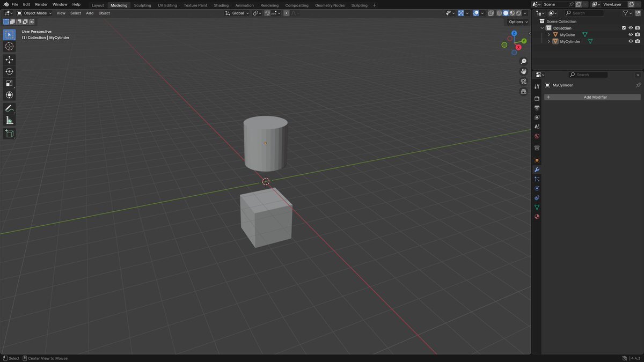Hide MyCube in viewport via eye icon
Screen dimensions: 644x362
tap(631, 35)
